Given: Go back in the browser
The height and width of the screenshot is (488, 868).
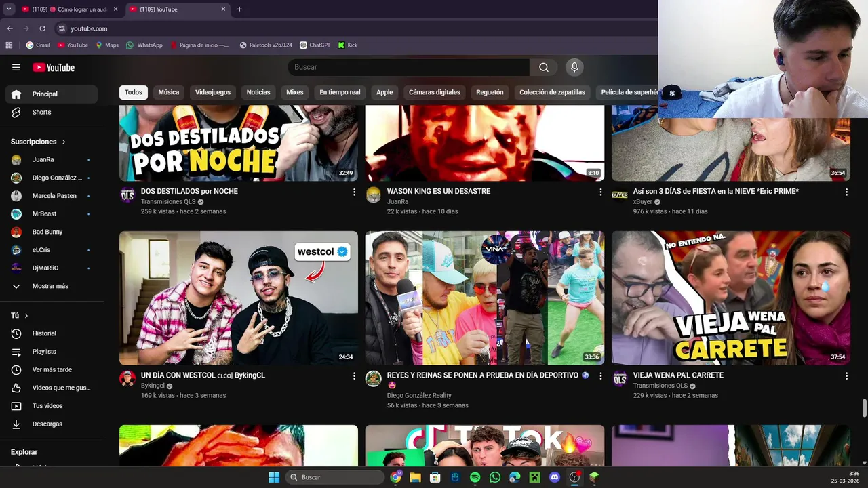Looking at the screenshot, I should pyautogui.click(x=9, y=28).
